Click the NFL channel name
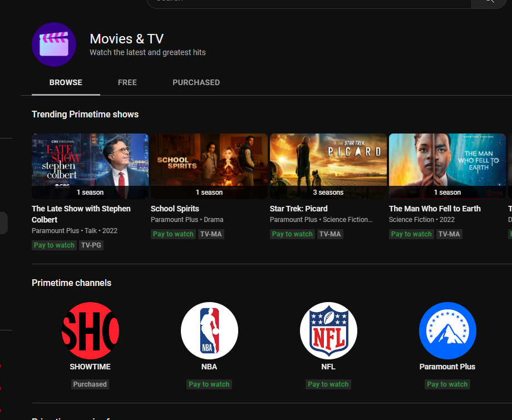Viewport: 512px width, 420px height. click(328, 367)
